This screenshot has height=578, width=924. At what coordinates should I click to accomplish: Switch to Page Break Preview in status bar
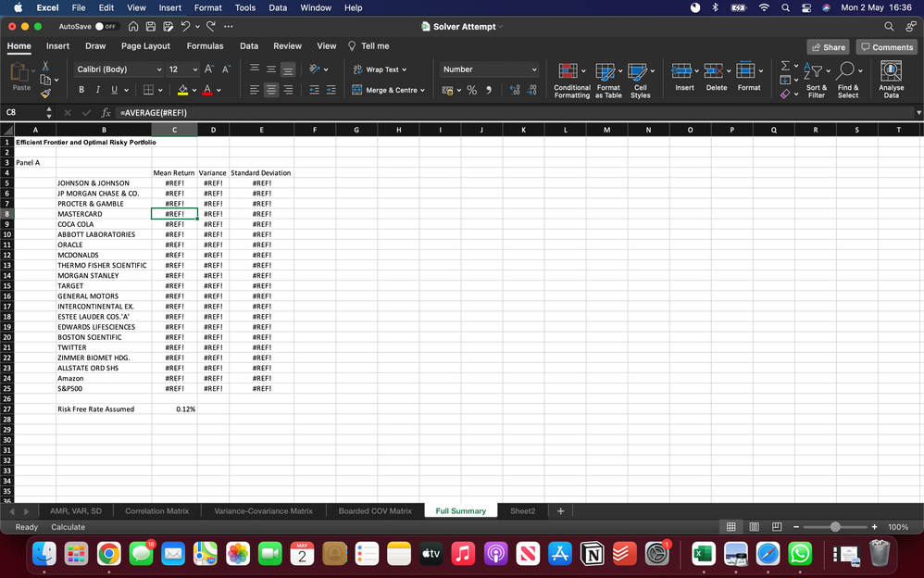[777, 527]
